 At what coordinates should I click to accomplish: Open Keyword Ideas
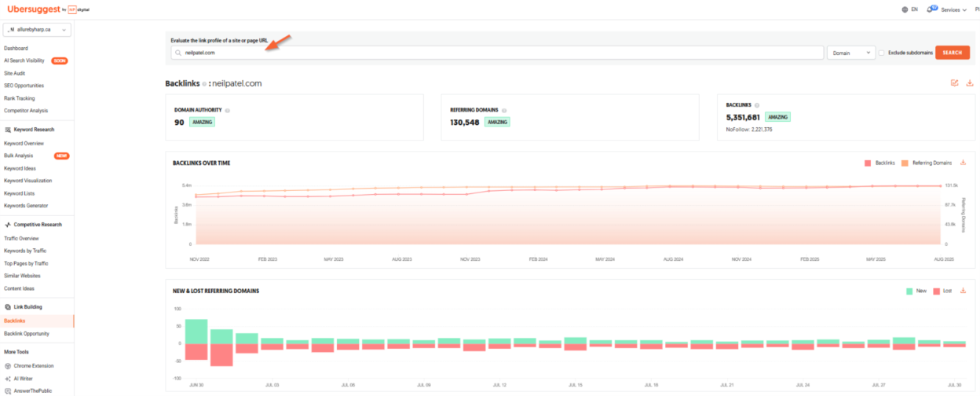coord(20,168)
